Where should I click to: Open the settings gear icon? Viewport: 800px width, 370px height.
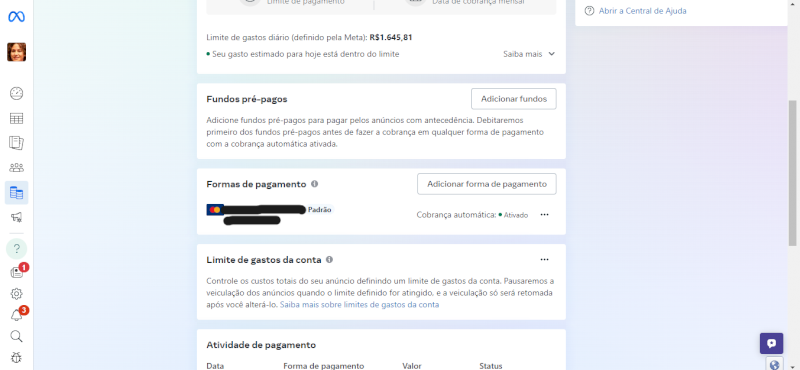pos(16,294)
